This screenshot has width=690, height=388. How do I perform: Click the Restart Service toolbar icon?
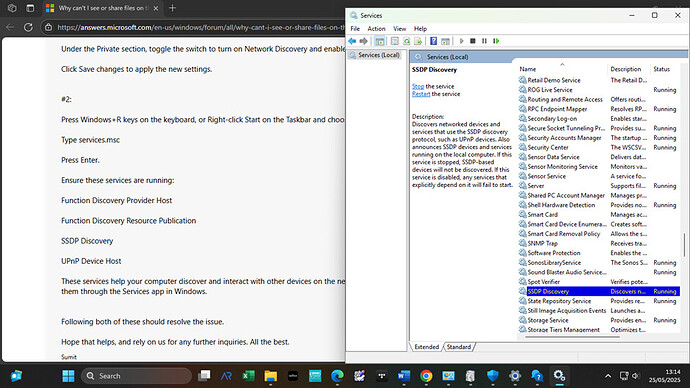(496, 41)
